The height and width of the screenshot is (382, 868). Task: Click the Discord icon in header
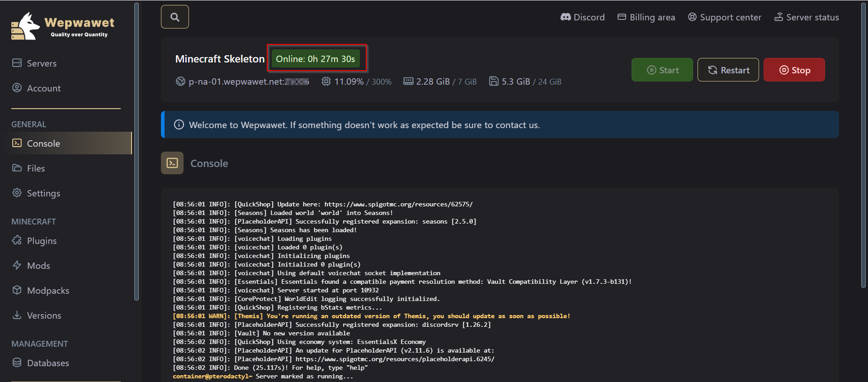point(566,17)
